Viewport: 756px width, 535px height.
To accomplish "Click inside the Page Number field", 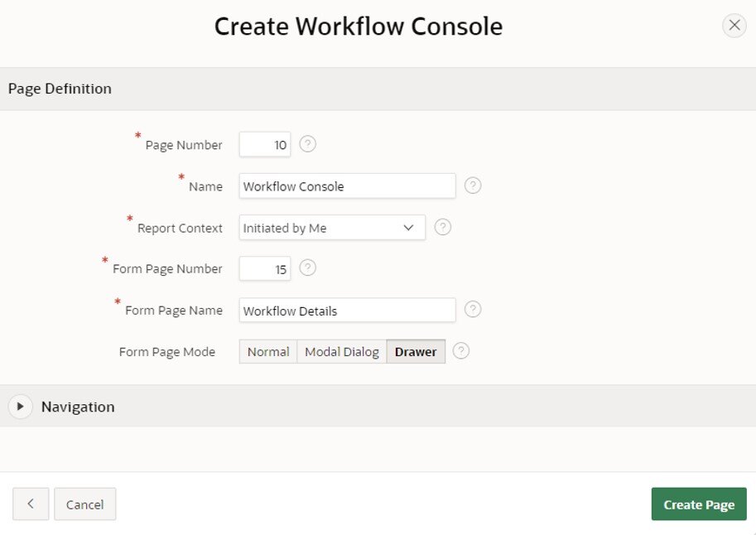I will point(264,144).
